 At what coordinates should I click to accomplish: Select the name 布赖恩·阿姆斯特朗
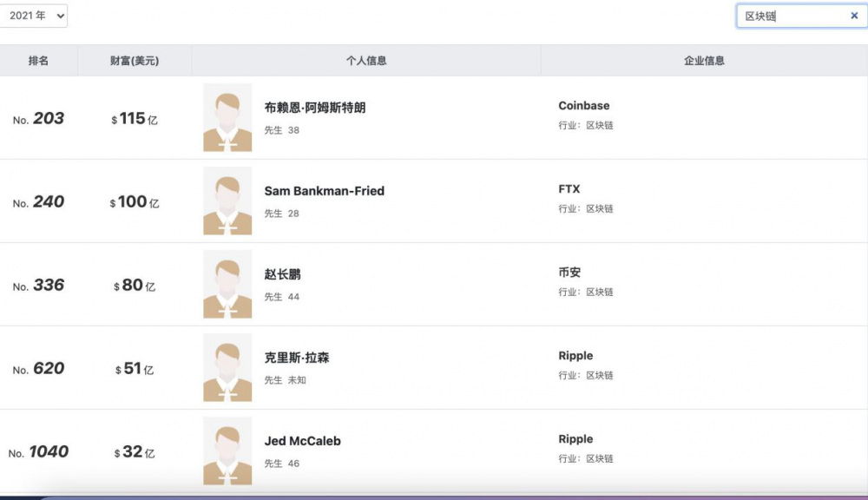coord(315,108)
